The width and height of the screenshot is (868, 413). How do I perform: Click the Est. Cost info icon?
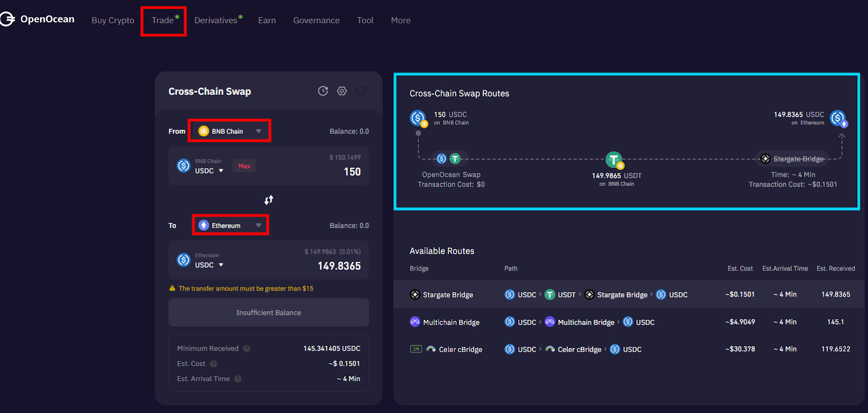point(213,364)
